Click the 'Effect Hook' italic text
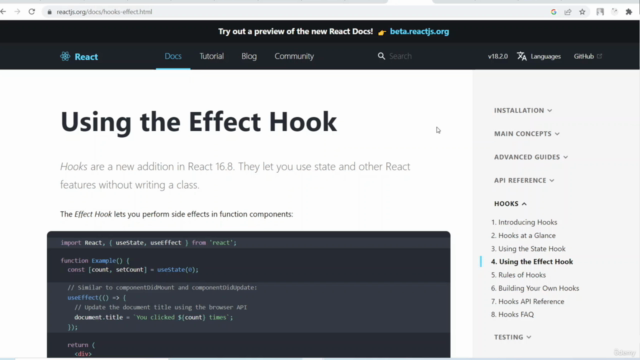 (93, 214)
